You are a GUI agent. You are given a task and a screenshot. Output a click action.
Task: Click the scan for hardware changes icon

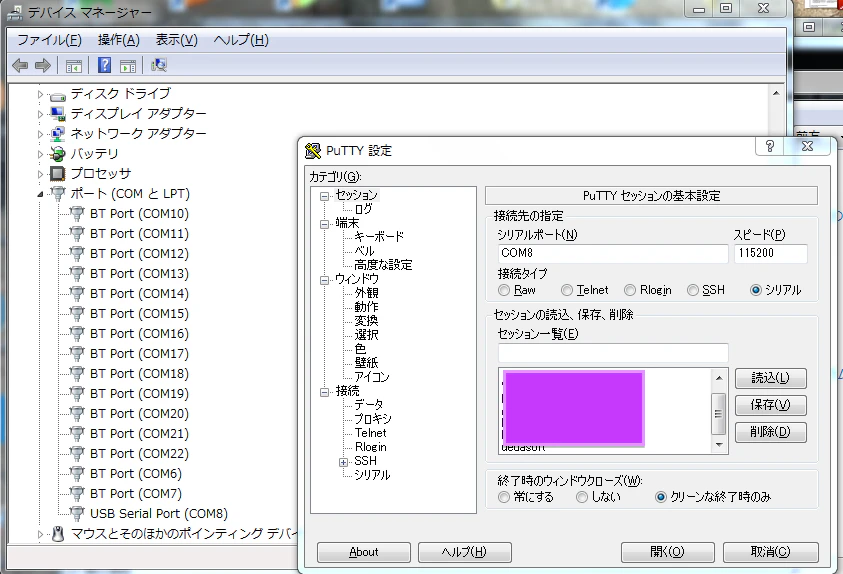point(159,66)
